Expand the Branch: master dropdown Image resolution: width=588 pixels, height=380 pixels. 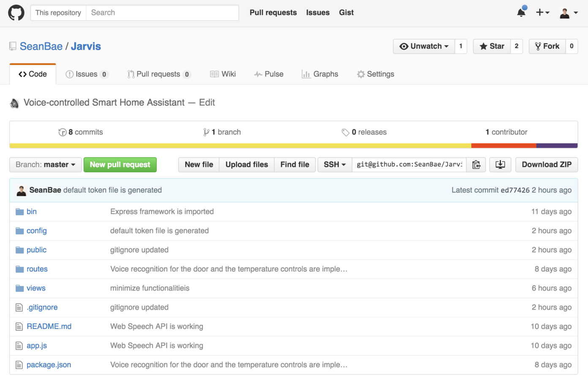pos(45,165)
